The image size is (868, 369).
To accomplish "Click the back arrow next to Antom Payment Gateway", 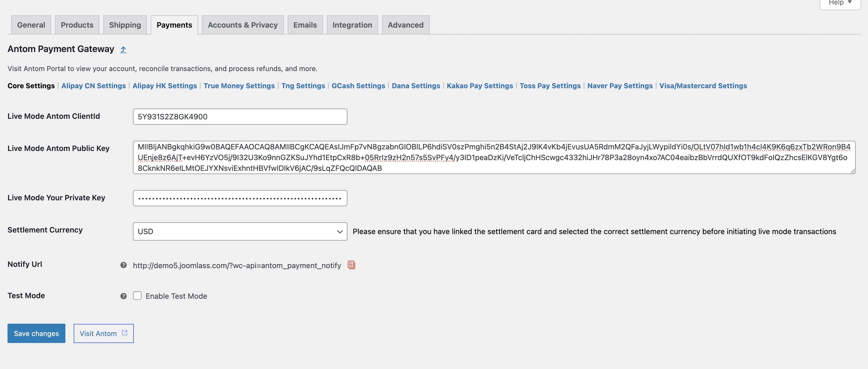I will coord(123,50).
